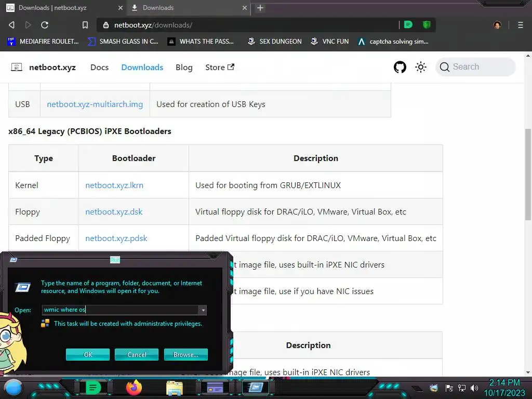This screenshot has height=399, width=532.
Task: Click the Run dialog Open text field
Action: 120,310
